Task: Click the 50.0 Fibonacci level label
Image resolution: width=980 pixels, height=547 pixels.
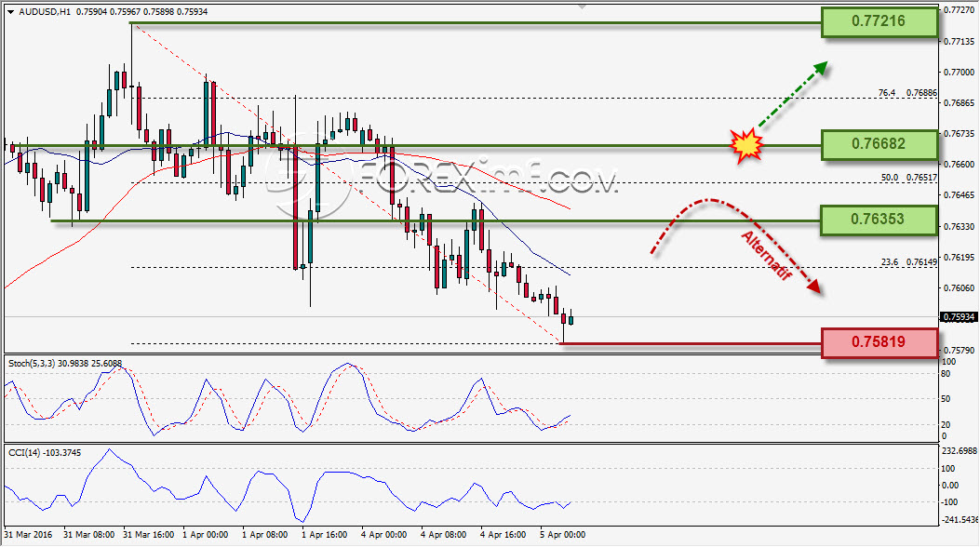Action: 890,178
